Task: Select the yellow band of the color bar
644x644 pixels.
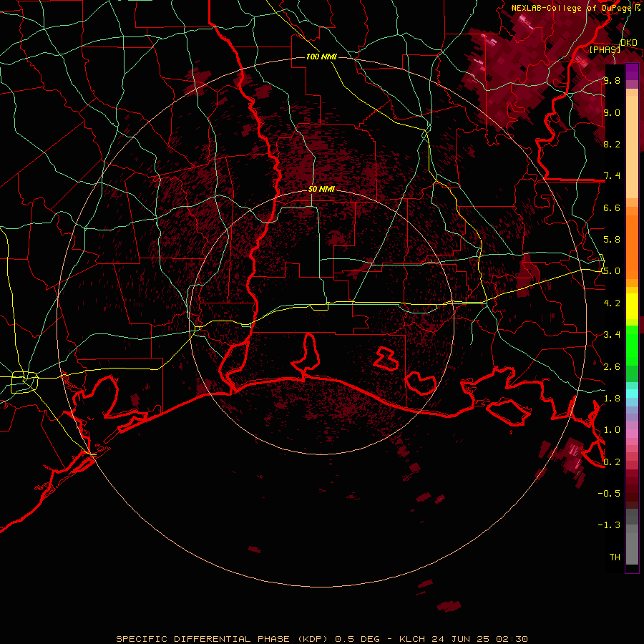Action: tap(632, 306)
